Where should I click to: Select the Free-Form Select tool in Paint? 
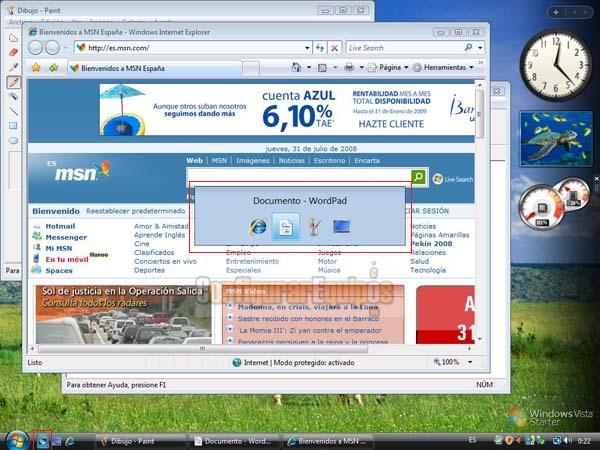[13, 38]
